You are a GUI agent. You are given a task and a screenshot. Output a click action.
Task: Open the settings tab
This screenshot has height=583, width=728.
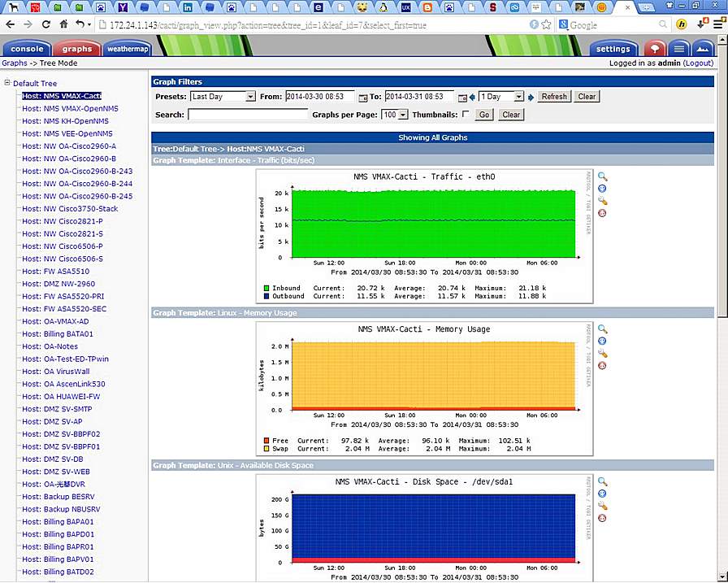click(x=613, y=49)
